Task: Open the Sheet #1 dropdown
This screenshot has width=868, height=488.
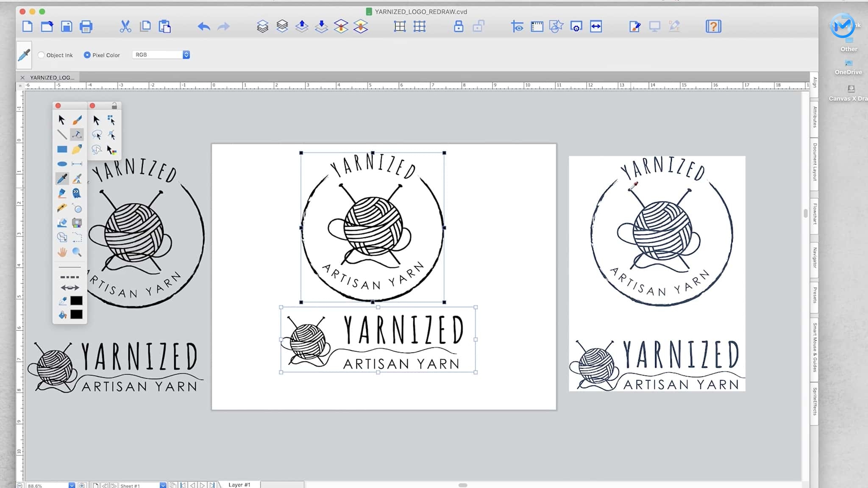Action: click(163, 485)
